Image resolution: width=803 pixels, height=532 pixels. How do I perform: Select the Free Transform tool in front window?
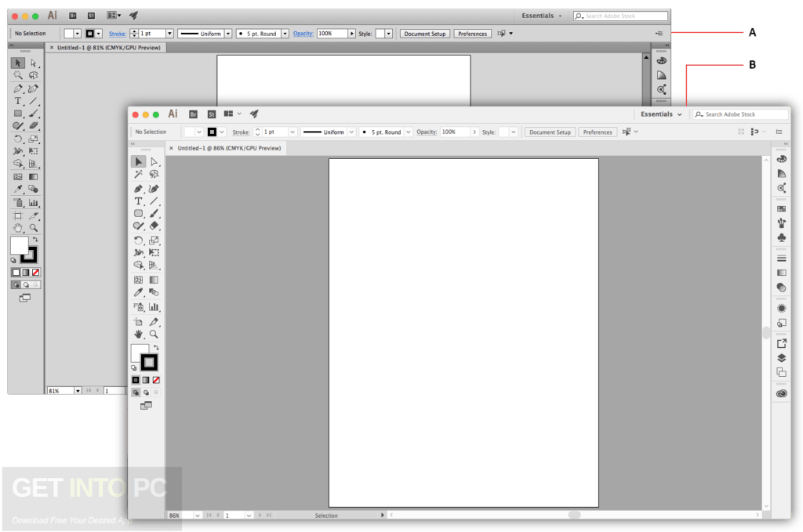coord(154,252)
